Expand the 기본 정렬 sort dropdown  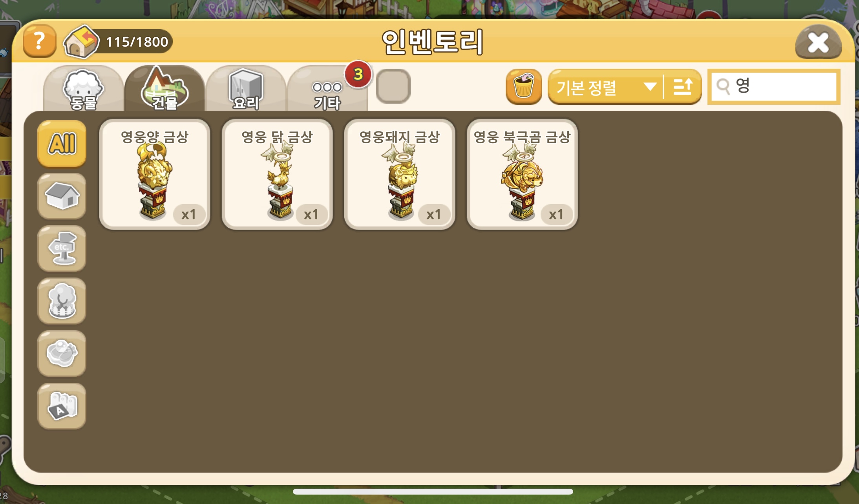tap(605, 87)
